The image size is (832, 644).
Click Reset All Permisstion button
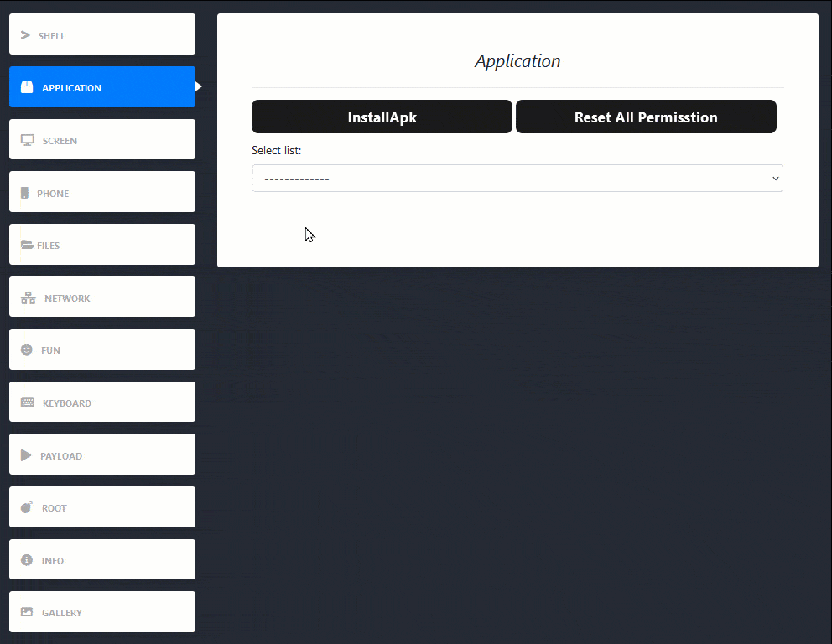(x=647, y=117)
